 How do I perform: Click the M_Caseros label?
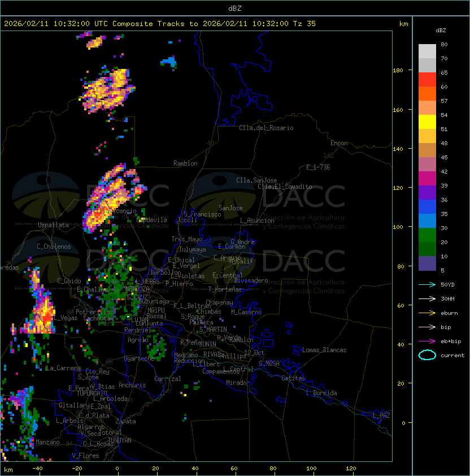(246, 312)
